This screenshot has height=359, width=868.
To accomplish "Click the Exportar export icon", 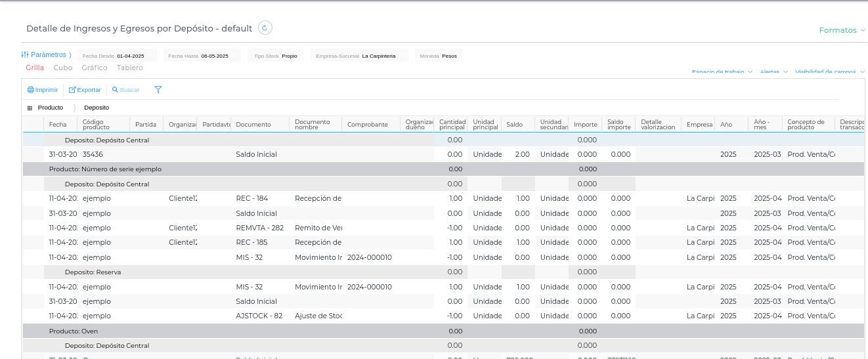I will point(72,90).
